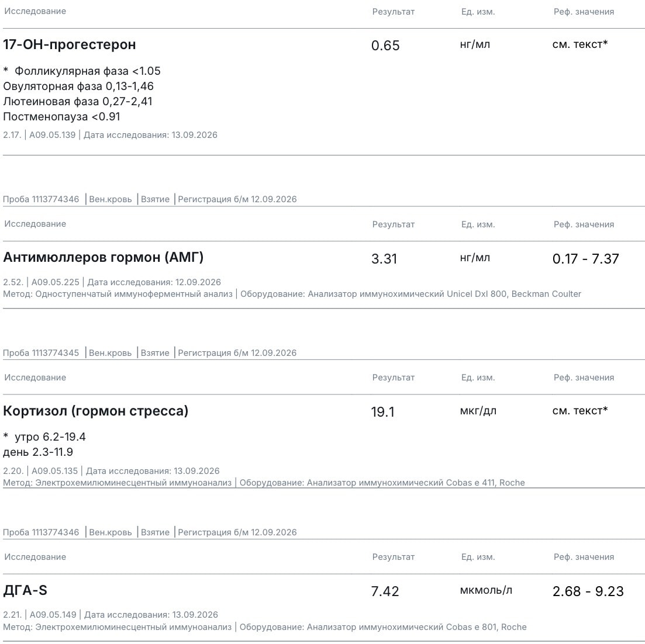Click the reference range 0.17 - 7.37
This screenshot has width=645, height=644.
[x=585, y=259]
